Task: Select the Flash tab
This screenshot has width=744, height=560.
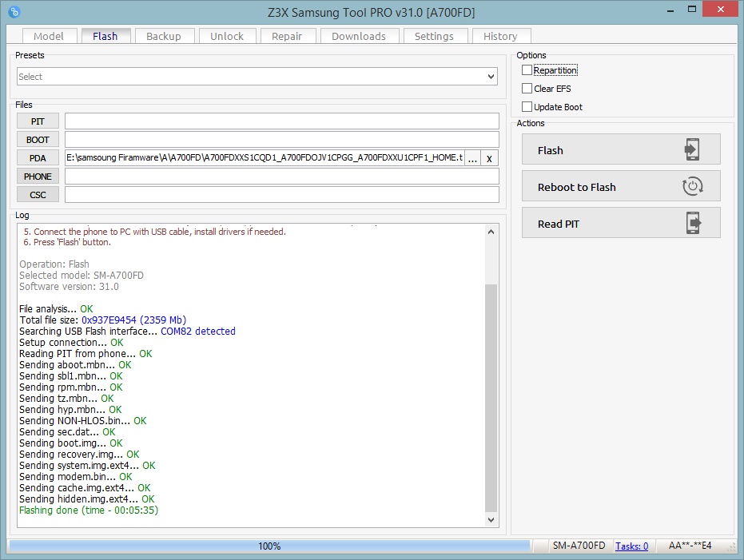Action: tap(105, 36)
